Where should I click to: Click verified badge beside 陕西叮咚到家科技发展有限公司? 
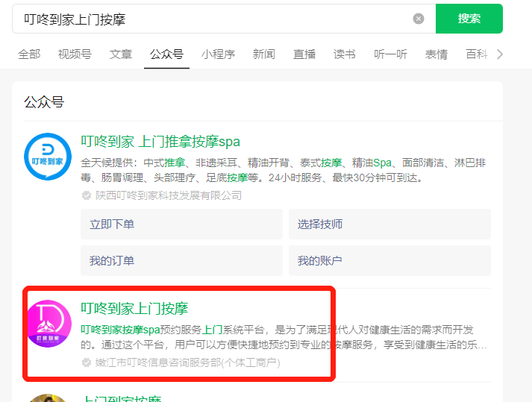(87, 195)
